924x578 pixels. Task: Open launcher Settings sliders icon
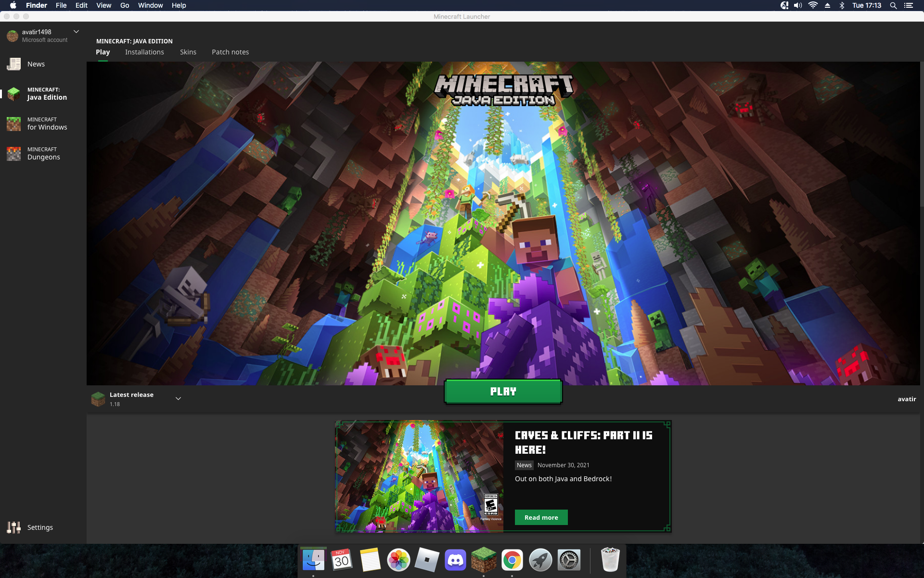[14, 527]
